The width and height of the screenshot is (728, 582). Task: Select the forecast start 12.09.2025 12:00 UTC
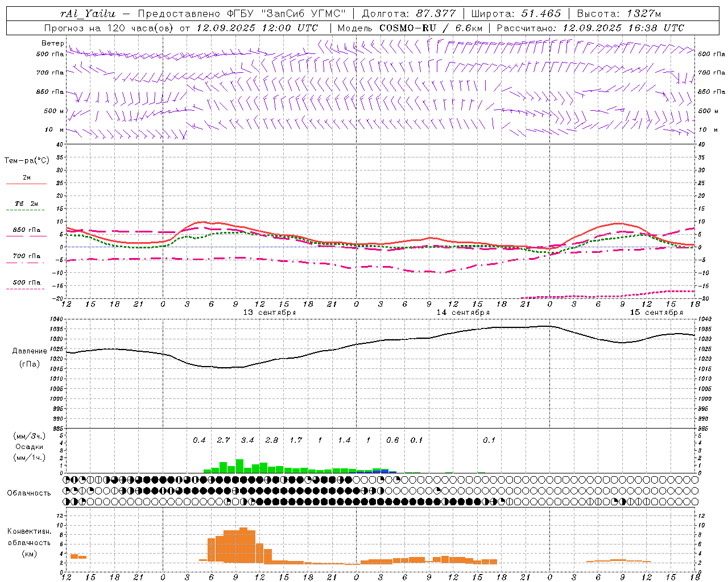pos(257,28)
